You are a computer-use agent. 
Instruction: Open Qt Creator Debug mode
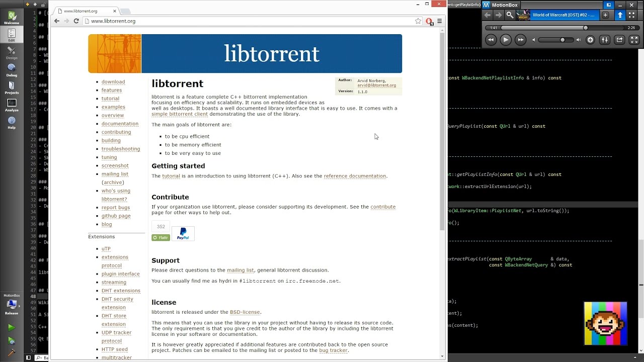pyautogui.click(x=12, y=70)
